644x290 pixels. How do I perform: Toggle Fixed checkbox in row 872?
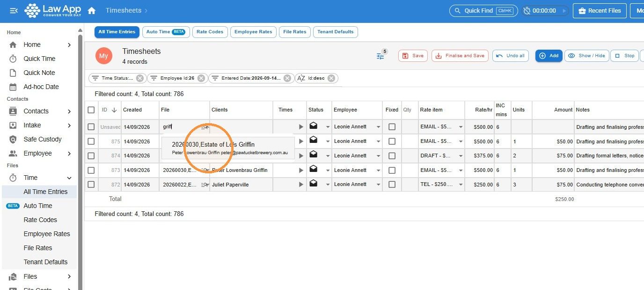392,185
